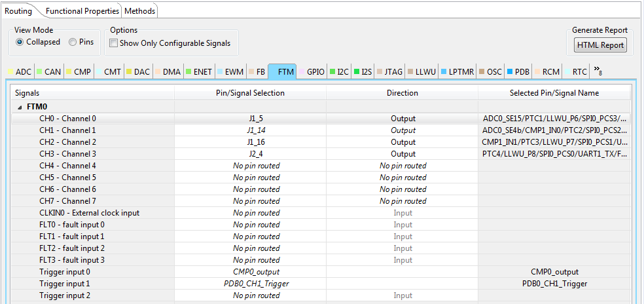Click the selected name CMP0_output cell

pyautogui.click(x=554, y=272)
